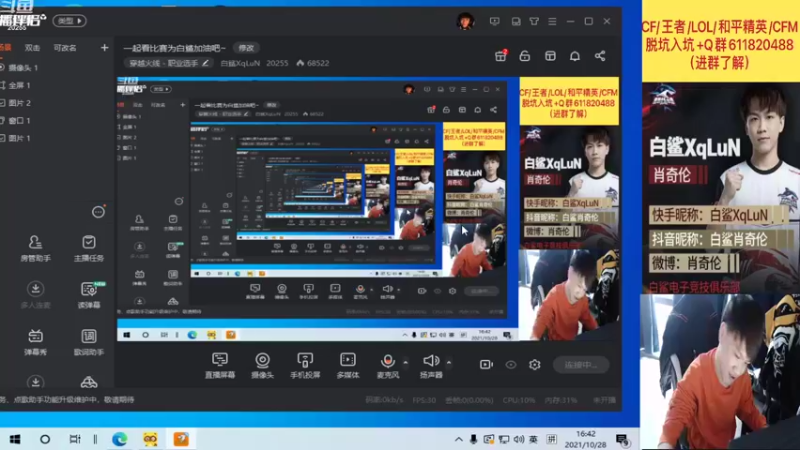Switch to the 可改名 tab

[65, 47]
